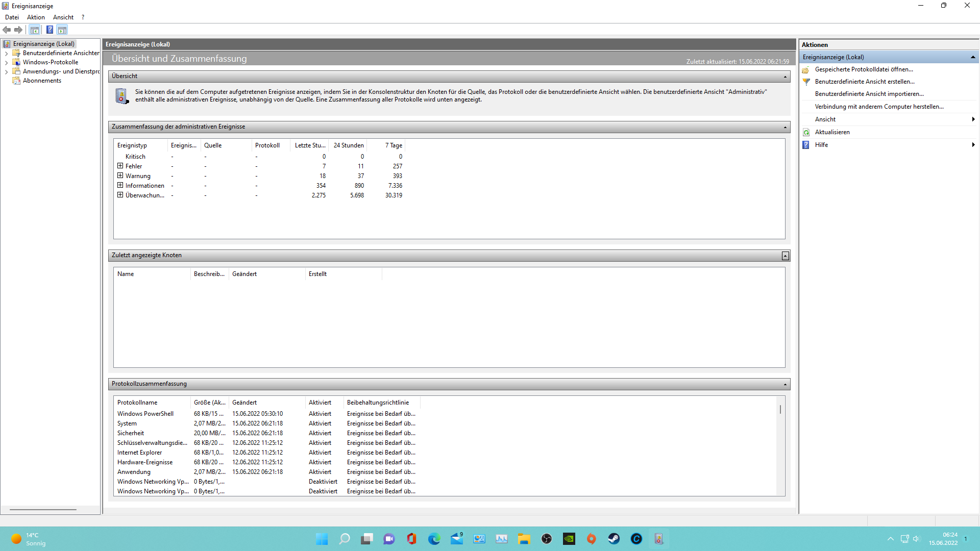
Task: Toggle the console tree pane toolbar icon
Action: 34,30
